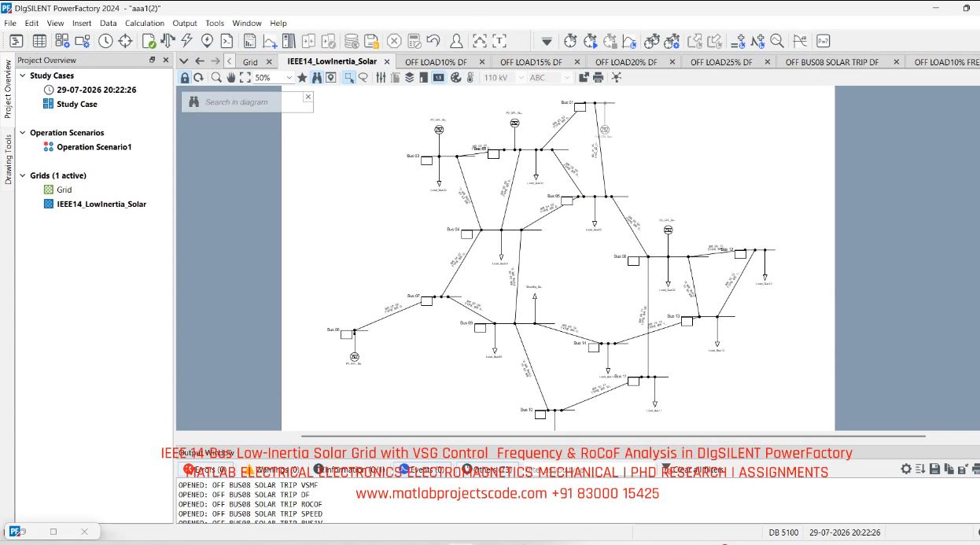Close the search in diagram box
Viewport: 980px width, 545px height.
(308, 96)
